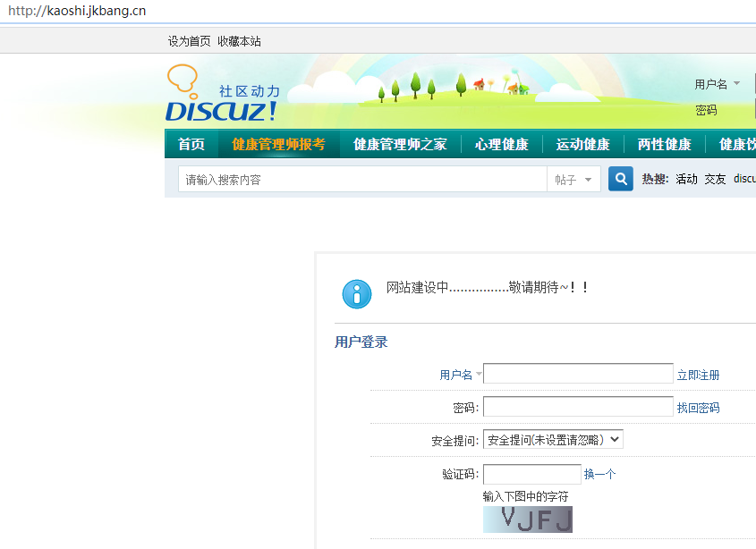
Task: Open the 安全提问 security question dropdown
Action: pos(552,440)
